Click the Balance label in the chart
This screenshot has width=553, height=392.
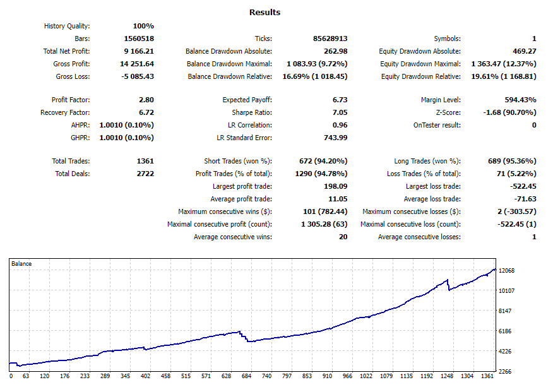coord(21,263)
